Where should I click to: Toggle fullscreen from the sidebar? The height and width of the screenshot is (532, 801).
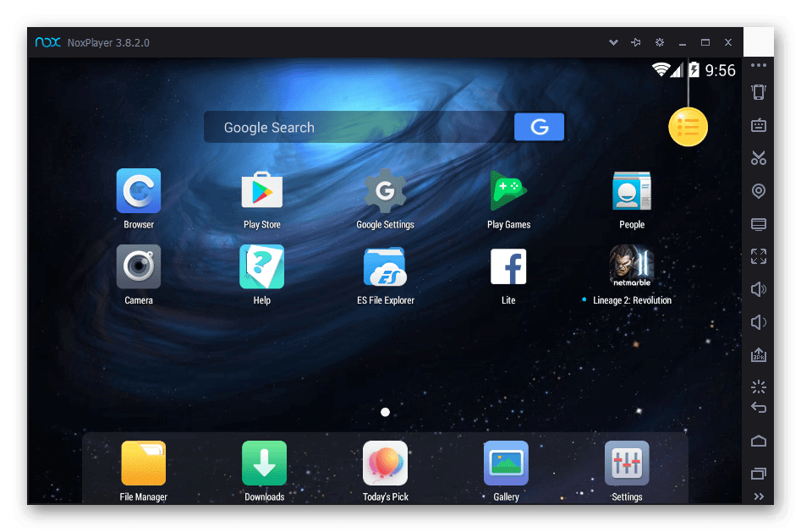click(x=758, y=256)
